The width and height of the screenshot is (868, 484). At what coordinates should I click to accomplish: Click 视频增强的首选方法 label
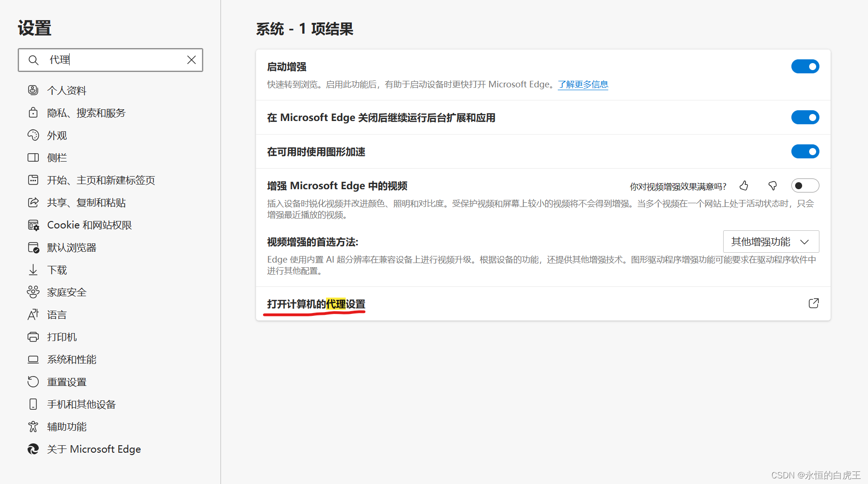tap(313, 242)
